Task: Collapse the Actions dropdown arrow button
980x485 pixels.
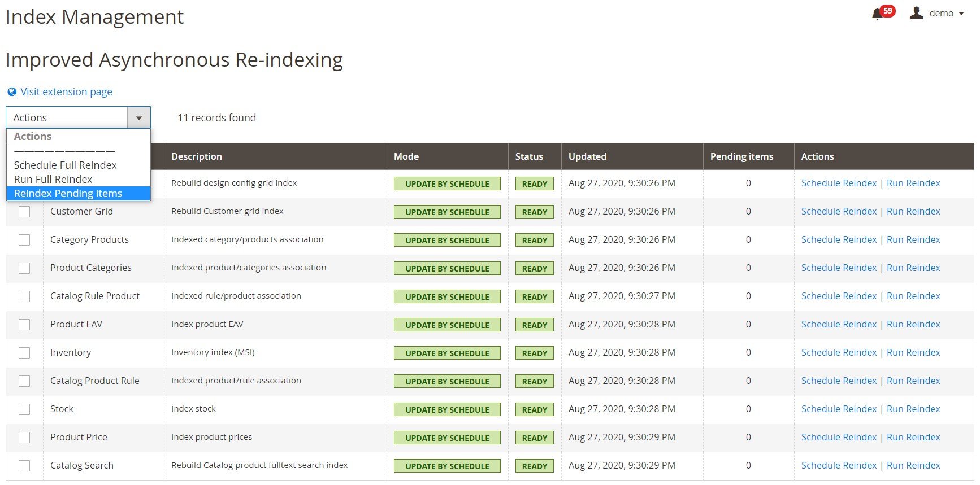Action: [139, 118]
